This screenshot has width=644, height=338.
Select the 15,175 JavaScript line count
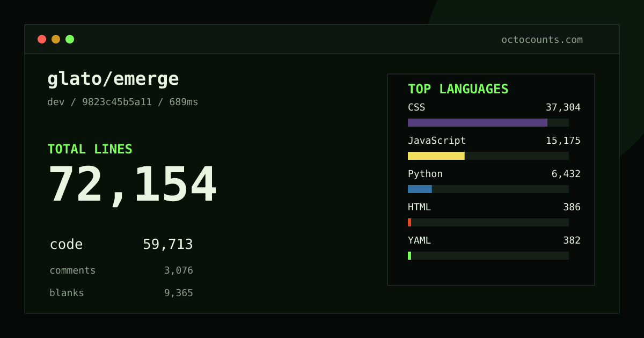click(563, 141)
